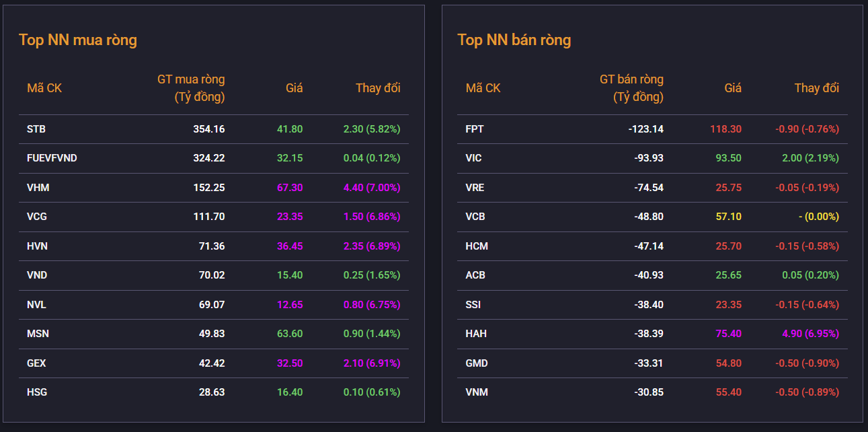
Task: Select the MSN price 63.60
Action: coord(290,334)
